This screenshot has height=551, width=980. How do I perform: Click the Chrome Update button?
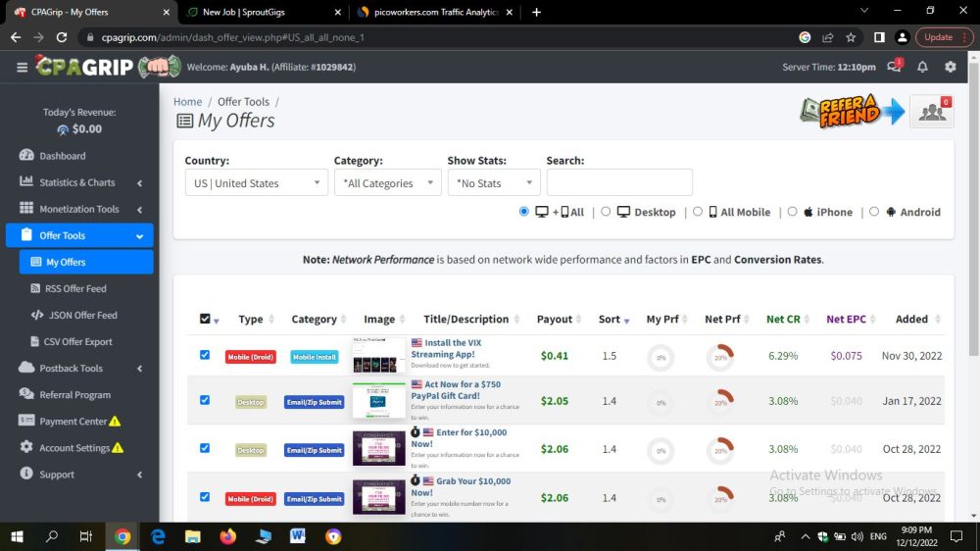click(x=944, y=37)
